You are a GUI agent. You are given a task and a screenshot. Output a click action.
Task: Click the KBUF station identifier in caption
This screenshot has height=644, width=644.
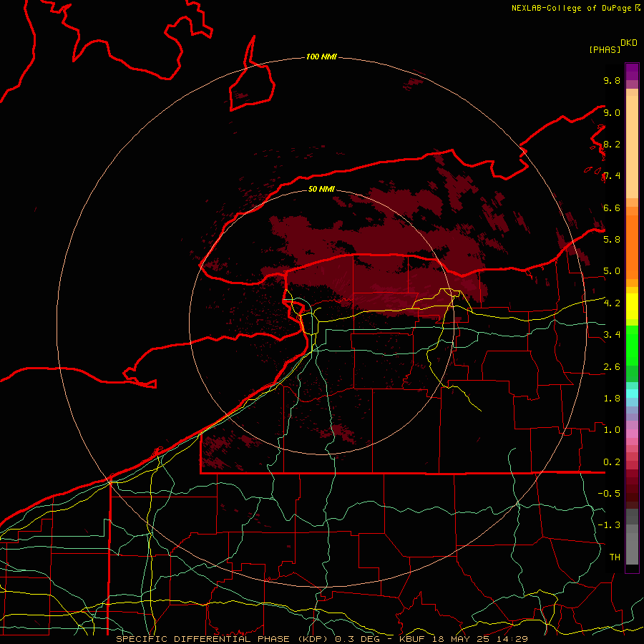[413, 639]
